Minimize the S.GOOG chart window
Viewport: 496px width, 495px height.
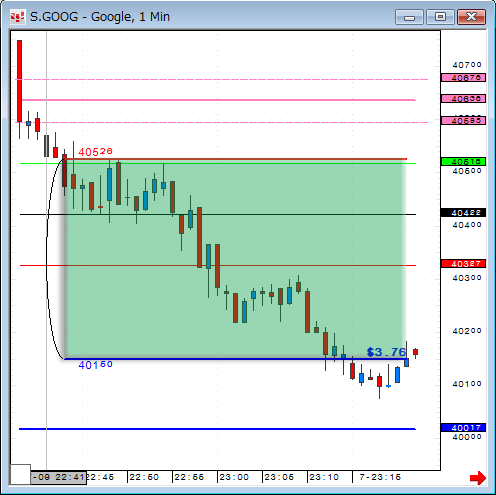[x=409, y=17]
